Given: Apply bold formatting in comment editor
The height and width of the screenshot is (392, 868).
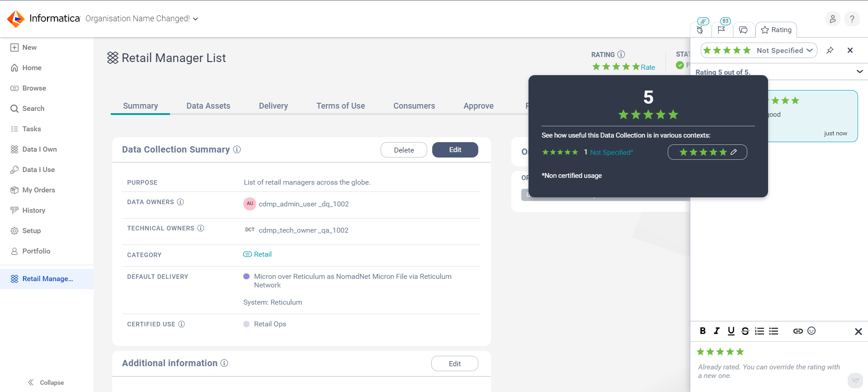Looking at the screenshot, I should coord(703,331).
